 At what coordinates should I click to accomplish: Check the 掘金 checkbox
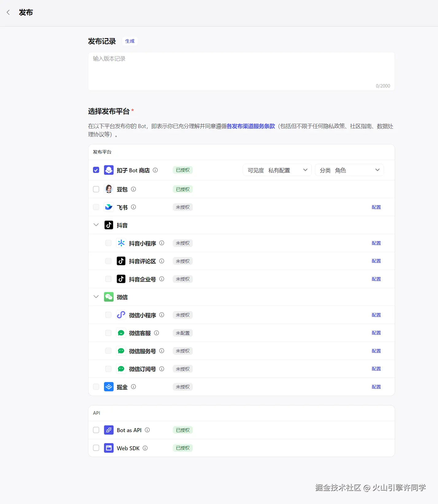(96, 387)
